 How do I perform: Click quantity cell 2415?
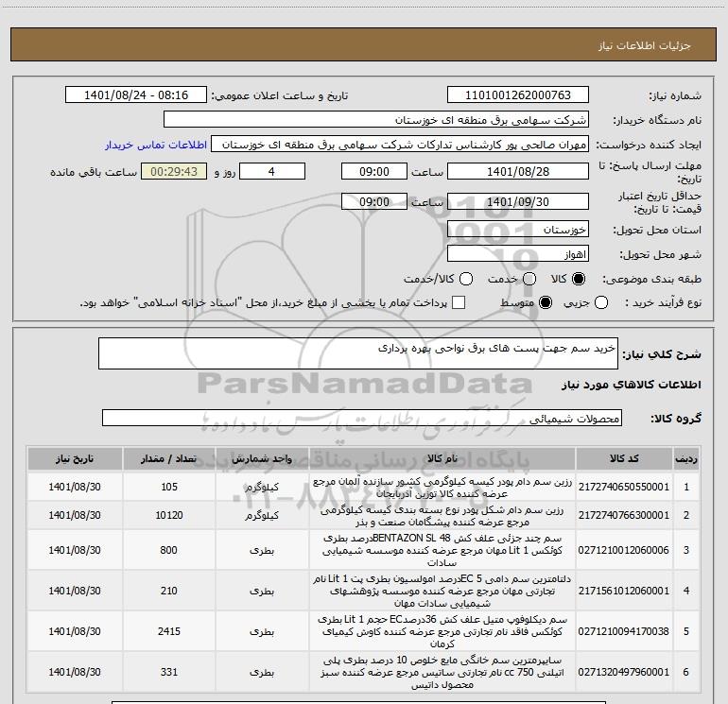[169, 631]
